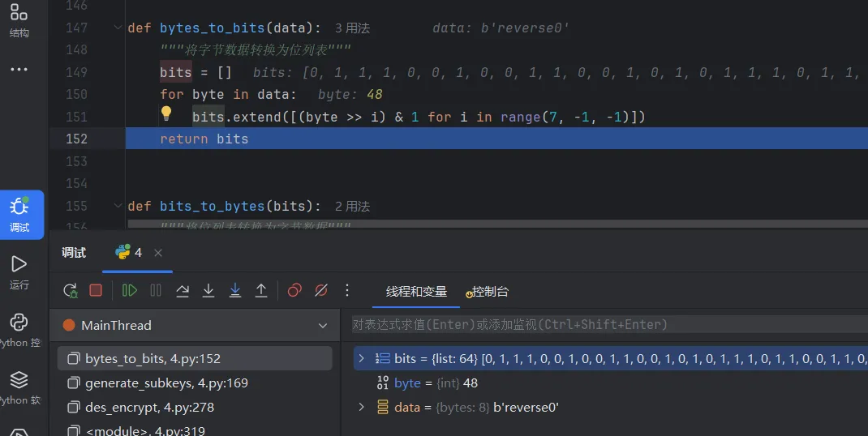Select generate_subkeys stack frame
This screenshot has height=436, width=868.
tap(166, 383)
